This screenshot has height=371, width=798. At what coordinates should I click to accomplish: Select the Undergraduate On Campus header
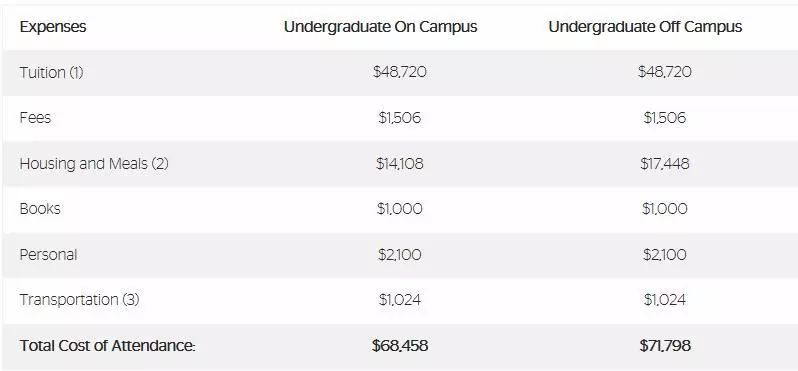pos(381,27)
